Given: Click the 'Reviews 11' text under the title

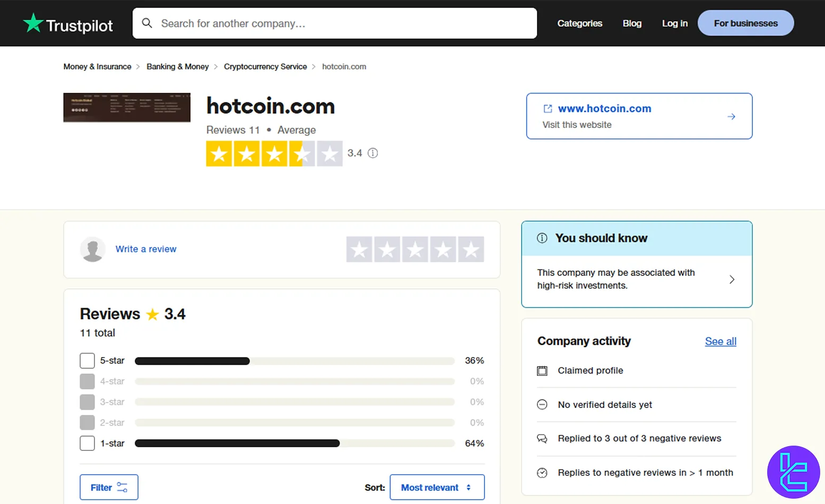Looking at the screenshot, I should 233,130.
